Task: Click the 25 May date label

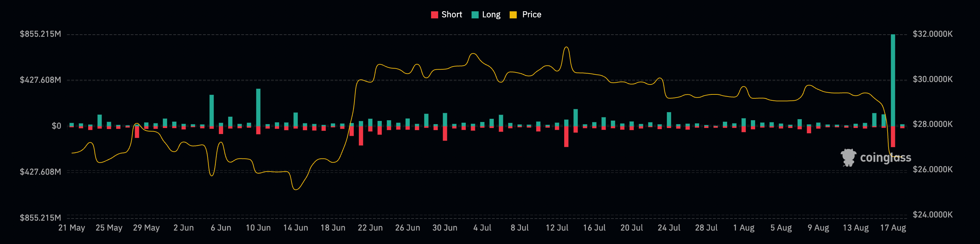Action: click(x=109, y=228)
